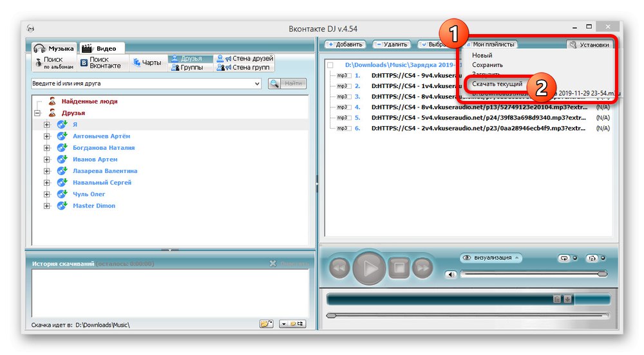Image resolution: width=644 pixels, height=355 pixels.
Task: Click the download icon beside Навальный Сергей
Action: pyautogui.click(x=62, y=183)
